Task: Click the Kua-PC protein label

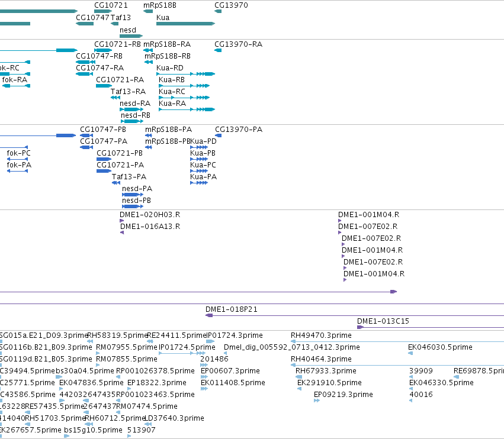Action: 203,166
